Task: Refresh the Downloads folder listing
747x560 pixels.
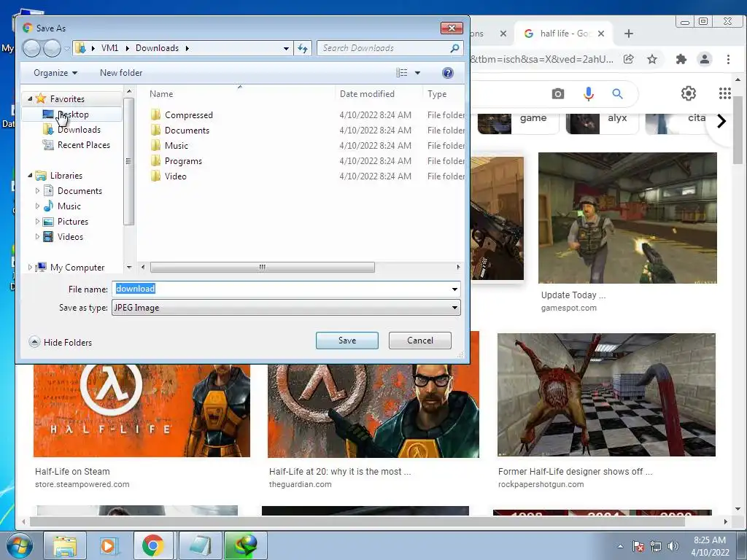Action: point(303,48)
